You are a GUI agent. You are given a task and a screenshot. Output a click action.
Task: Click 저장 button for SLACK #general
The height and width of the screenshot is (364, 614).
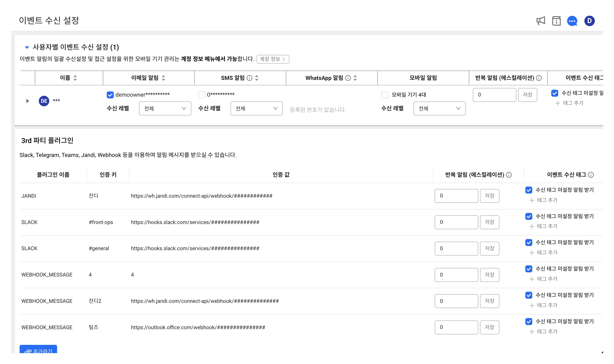489,248
